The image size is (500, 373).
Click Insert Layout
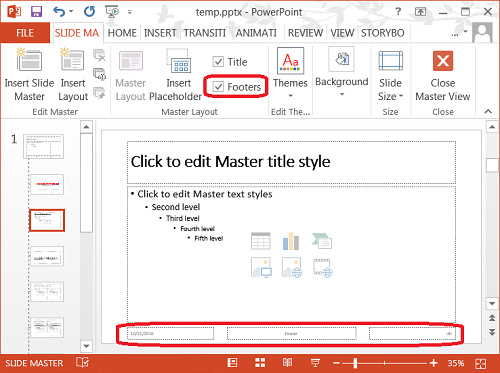point(73,75)
